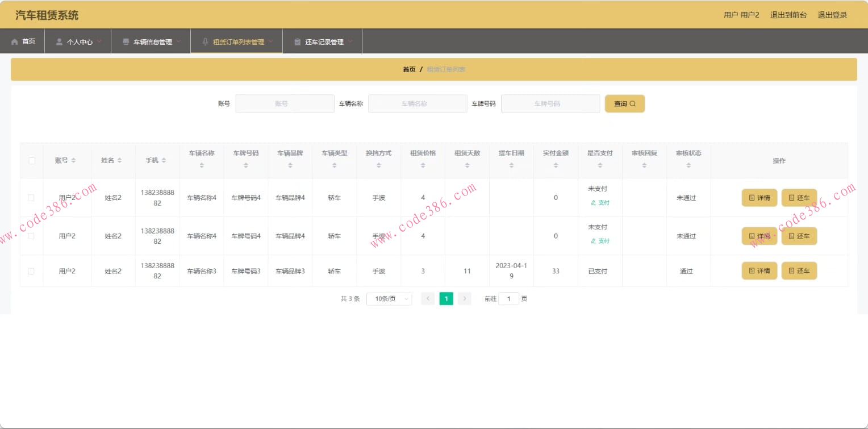Viewport: 868px width, 429px height.
Task: Expand the 还车记录管理 dropdown chevron
Action: click(351, 40)
